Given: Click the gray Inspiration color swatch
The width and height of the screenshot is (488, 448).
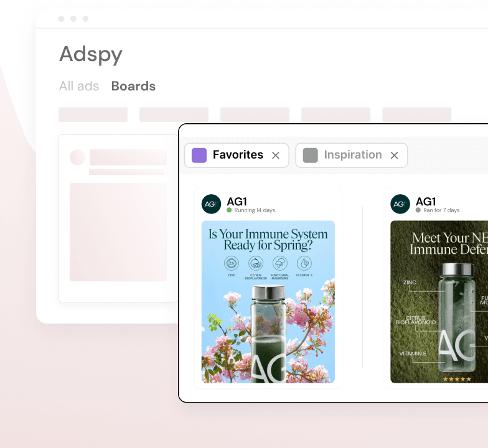Looking at the screenshot, I should [x=310, y=156].
